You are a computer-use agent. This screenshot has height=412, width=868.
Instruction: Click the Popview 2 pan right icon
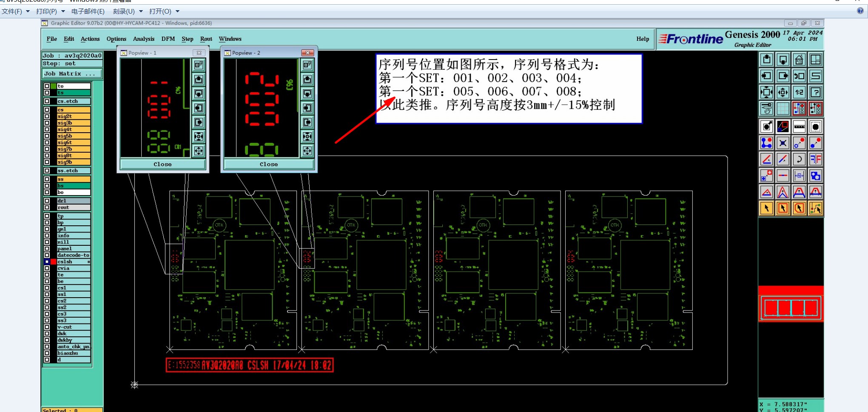307,122
